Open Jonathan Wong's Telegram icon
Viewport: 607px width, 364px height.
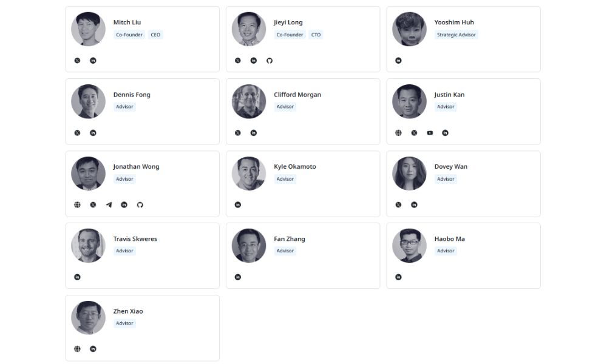click(109, 205)
